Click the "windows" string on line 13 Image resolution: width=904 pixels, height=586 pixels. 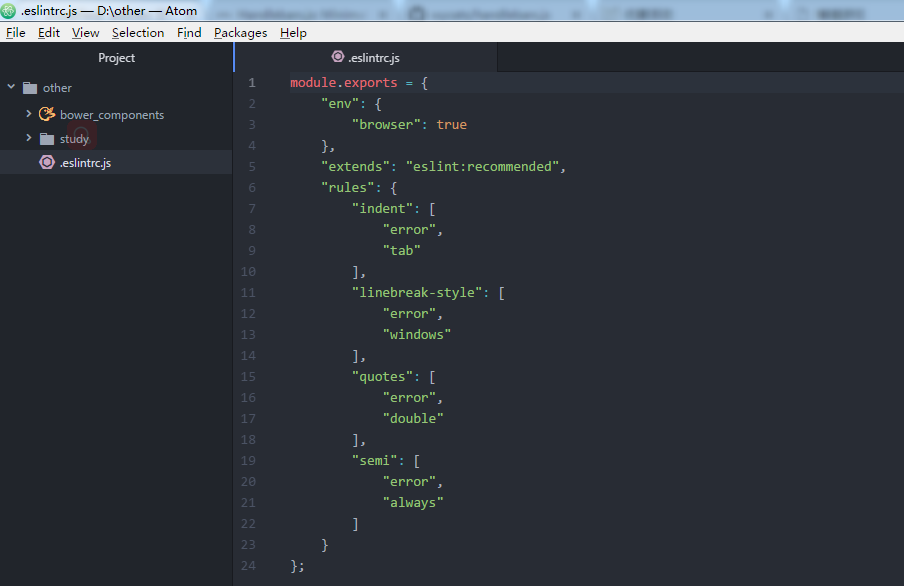(x=417, y=335)
